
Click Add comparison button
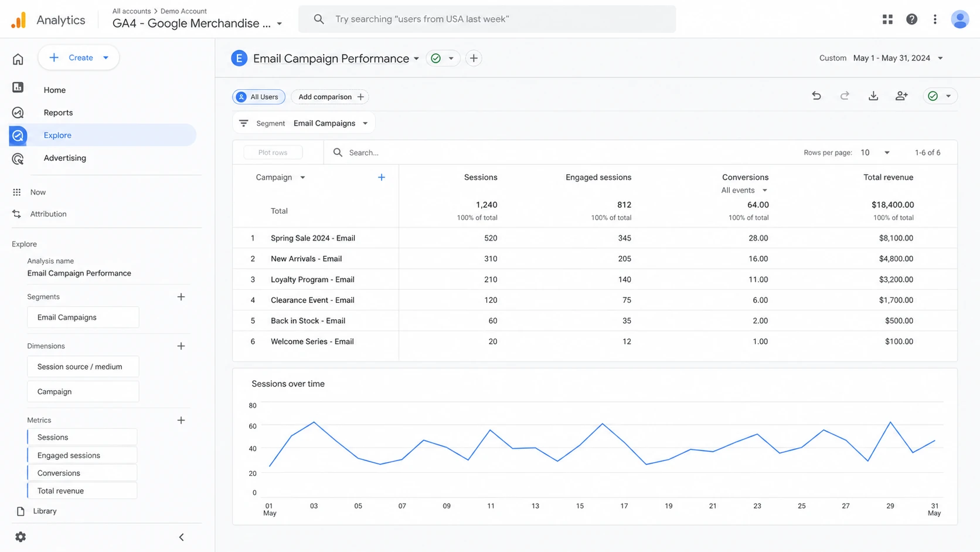(330, 97)
